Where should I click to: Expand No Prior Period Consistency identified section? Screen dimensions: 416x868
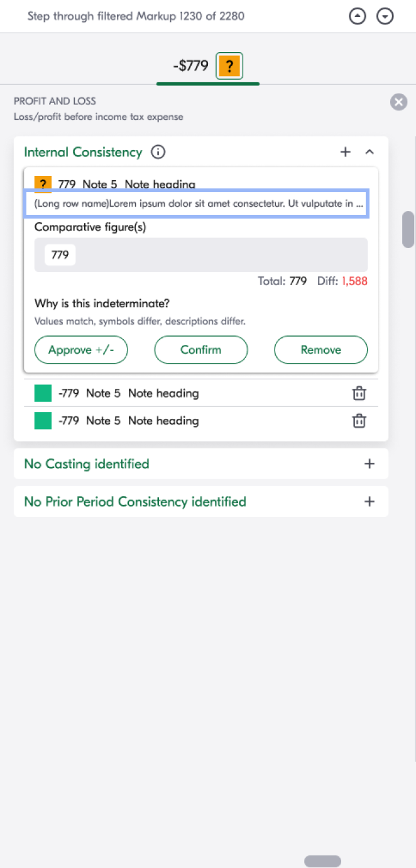369,502
